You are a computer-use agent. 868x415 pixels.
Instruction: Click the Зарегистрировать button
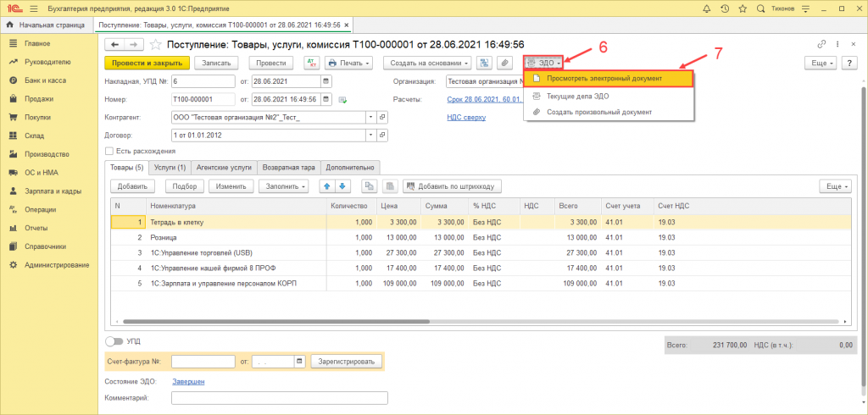click(x=346, y=362)
